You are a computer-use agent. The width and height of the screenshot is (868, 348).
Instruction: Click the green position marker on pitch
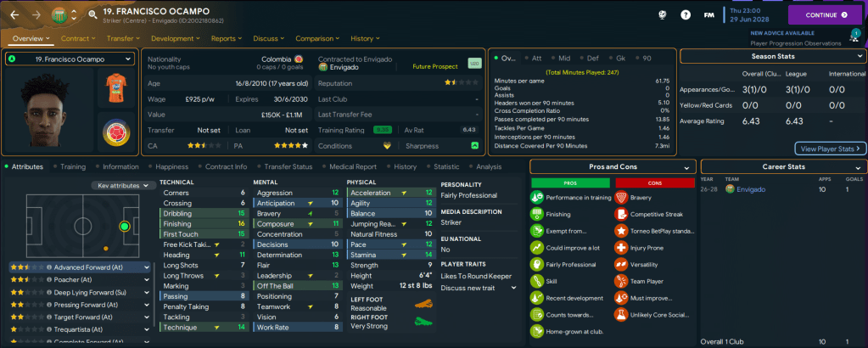coord(125,227)
